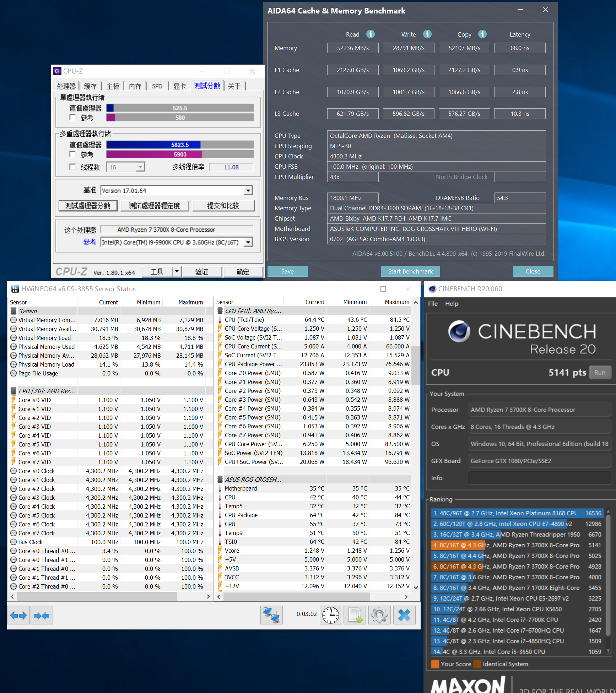Click CPU-Z 验证 validate button

tap(202, 272)
